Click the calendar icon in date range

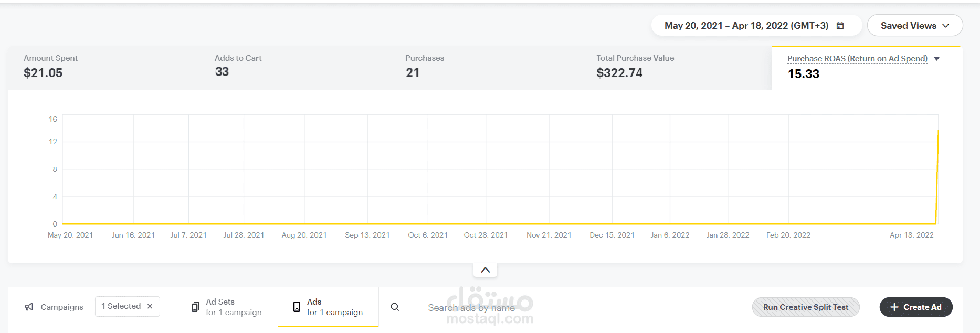pyautogui.click(x=840, y=26)
